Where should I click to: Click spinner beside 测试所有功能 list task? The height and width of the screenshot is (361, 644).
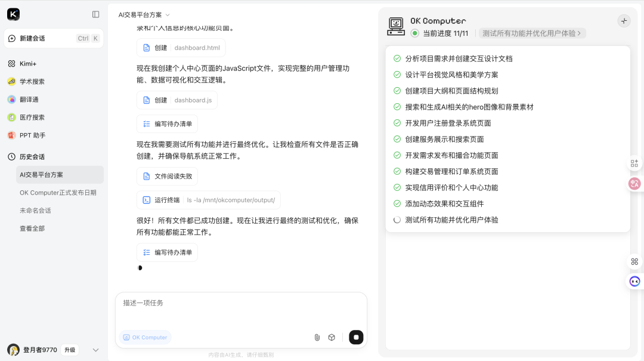397,220
